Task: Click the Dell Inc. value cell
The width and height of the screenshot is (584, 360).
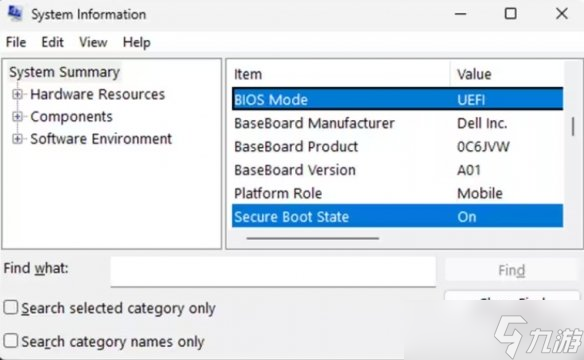Action: point(482,123)
